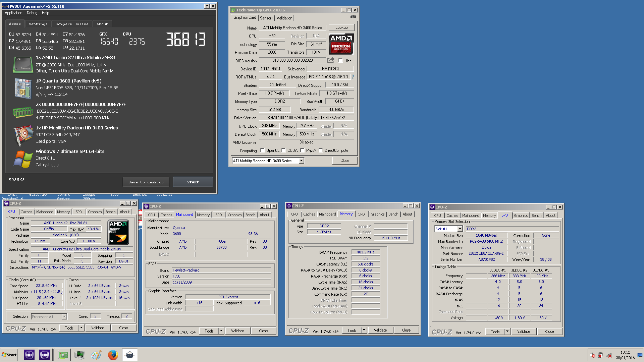Click Save to desktop button
This screenshot has width=644, height=362.
[146, 182]
